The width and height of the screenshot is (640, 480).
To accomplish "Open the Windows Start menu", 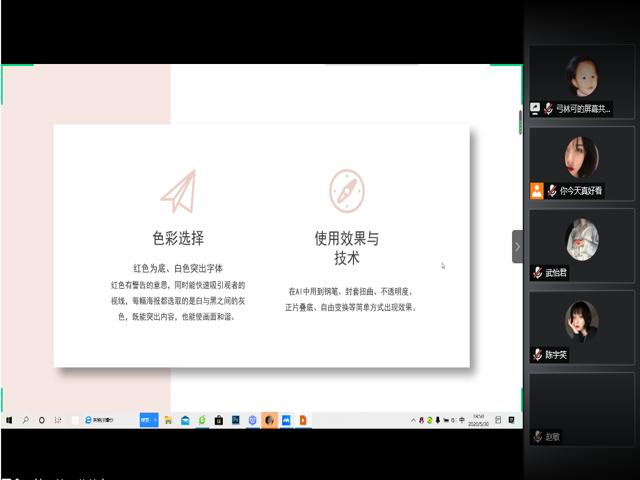I will (x=9, y=420).
